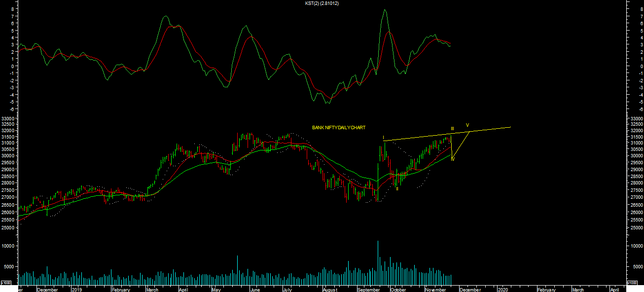Click the August label on date axis
This screenshot has width=644, height=292.
click(x=330, y=290)
